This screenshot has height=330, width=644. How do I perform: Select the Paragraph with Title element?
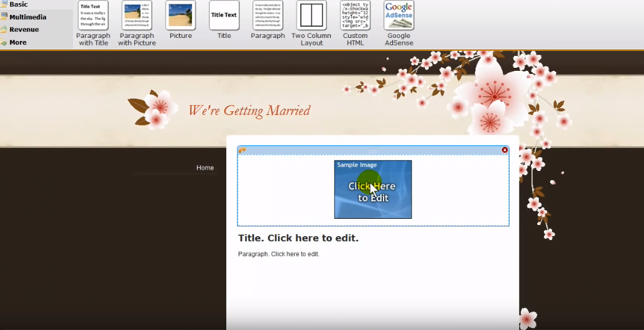(x=93, y=16)
